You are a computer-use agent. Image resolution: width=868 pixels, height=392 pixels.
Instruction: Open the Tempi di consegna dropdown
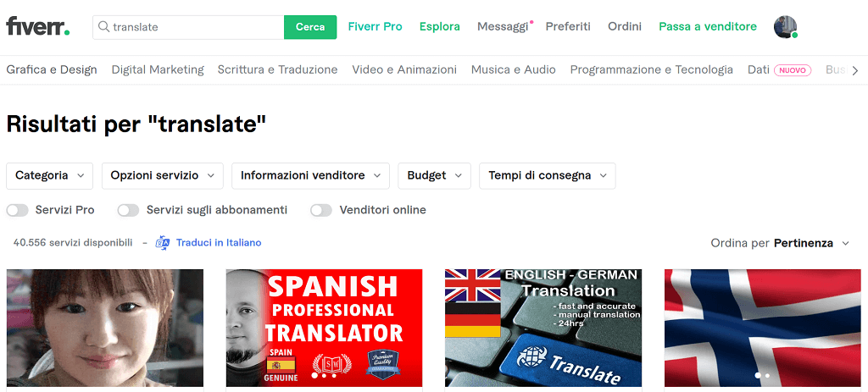[x=548, y=176]
